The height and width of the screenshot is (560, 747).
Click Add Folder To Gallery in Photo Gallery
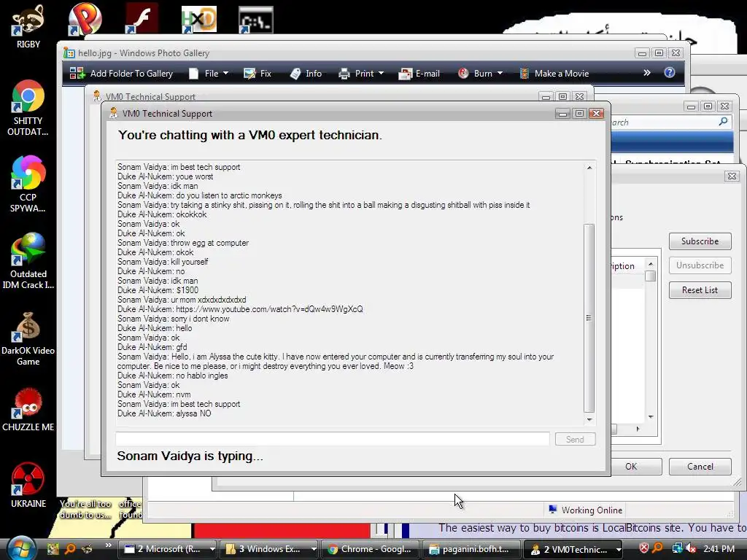click(x=121, y=74)
